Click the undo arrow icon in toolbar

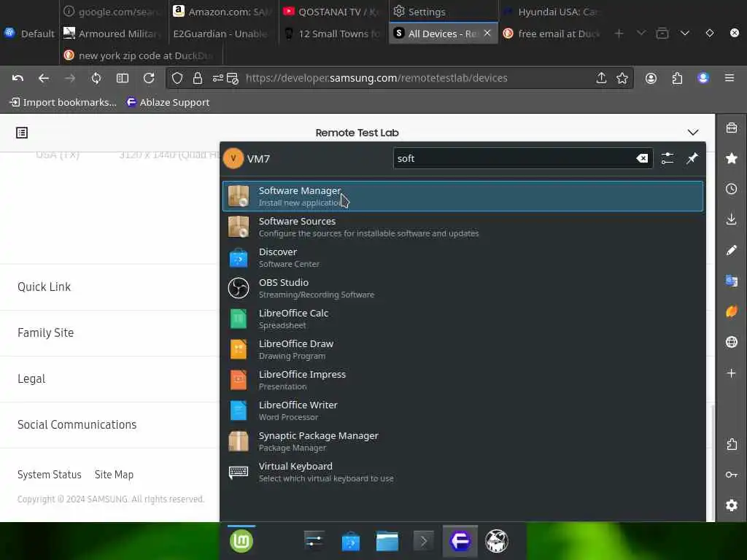pyautogui.click(x=18, y=78)
